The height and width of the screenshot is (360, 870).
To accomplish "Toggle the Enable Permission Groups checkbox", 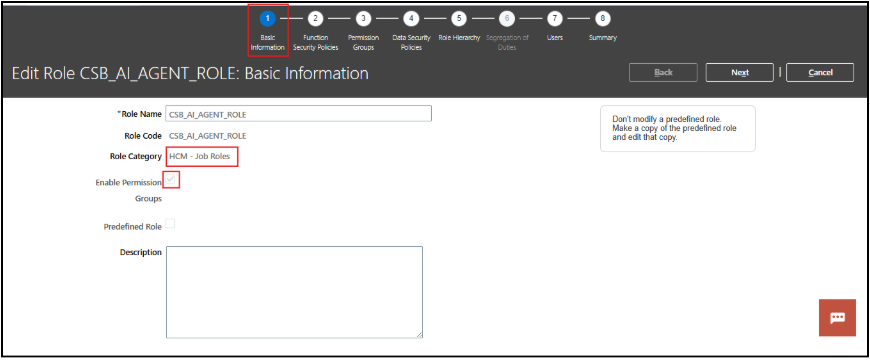I will pyautogui.click(x=171, y=180).
